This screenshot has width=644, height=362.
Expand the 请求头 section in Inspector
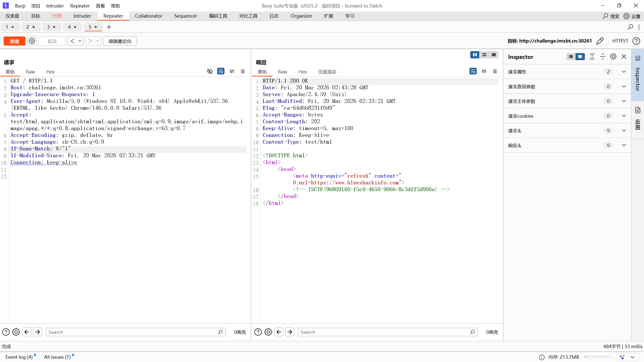click(x=624, y=131)
